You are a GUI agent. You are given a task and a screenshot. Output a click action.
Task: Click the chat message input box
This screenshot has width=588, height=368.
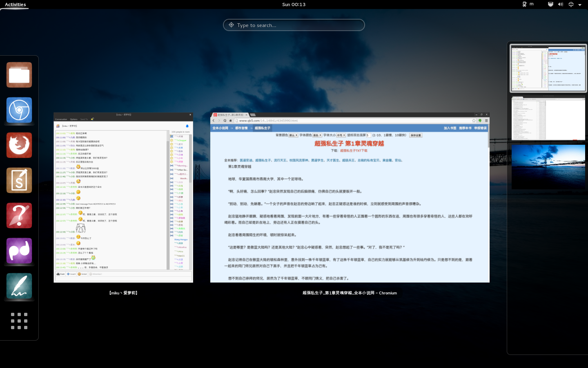tap(123, 279)
